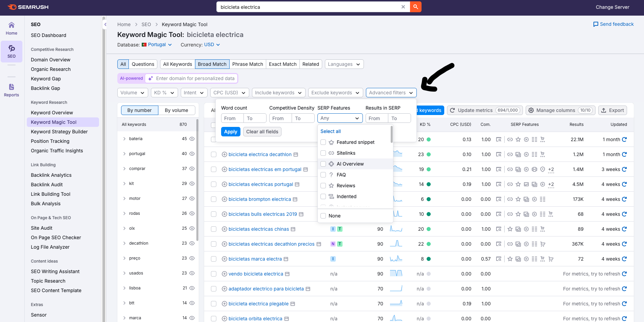Change the Portugal database selector
The width and height of the screenshot is (644, 322).
157,45
